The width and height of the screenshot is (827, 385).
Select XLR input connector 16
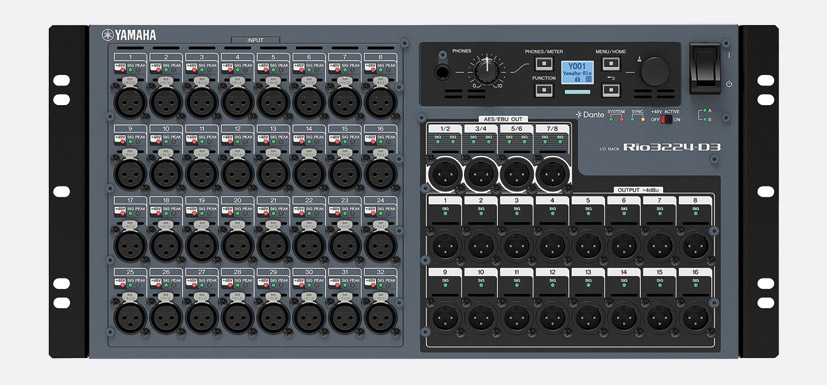tap(381, 174)
